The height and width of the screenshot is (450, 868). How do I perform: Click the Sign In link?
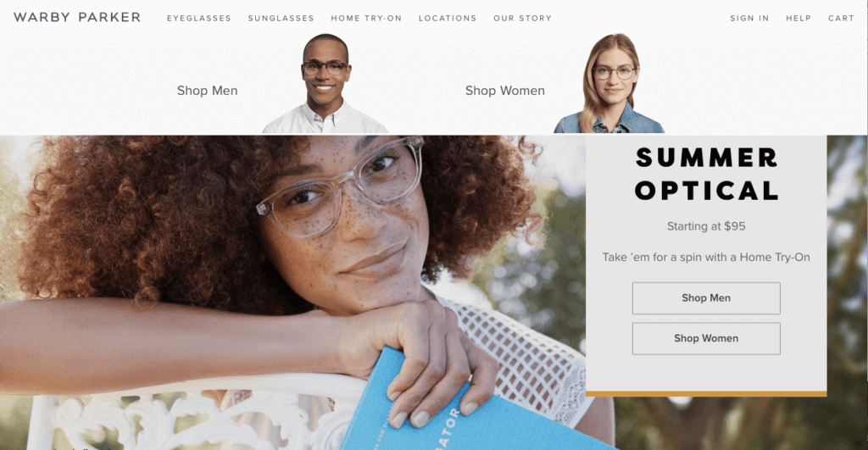[x=749, y=19]
